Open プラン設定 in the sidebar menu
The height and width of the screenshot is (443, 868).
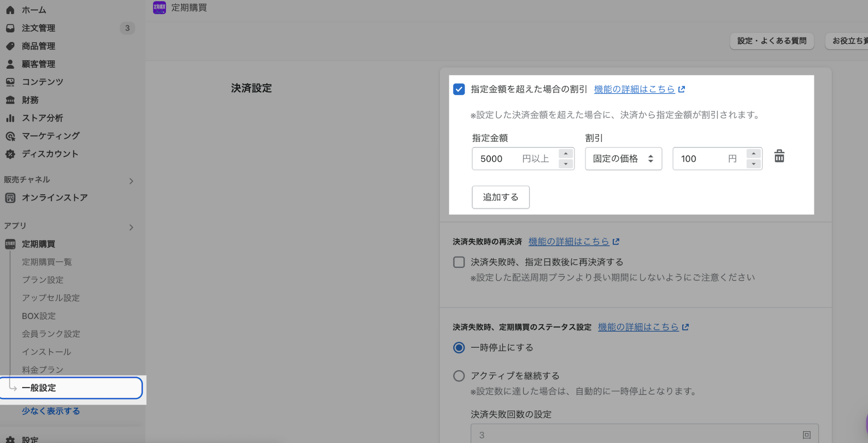pyautogui.click(x=43, y=280)
